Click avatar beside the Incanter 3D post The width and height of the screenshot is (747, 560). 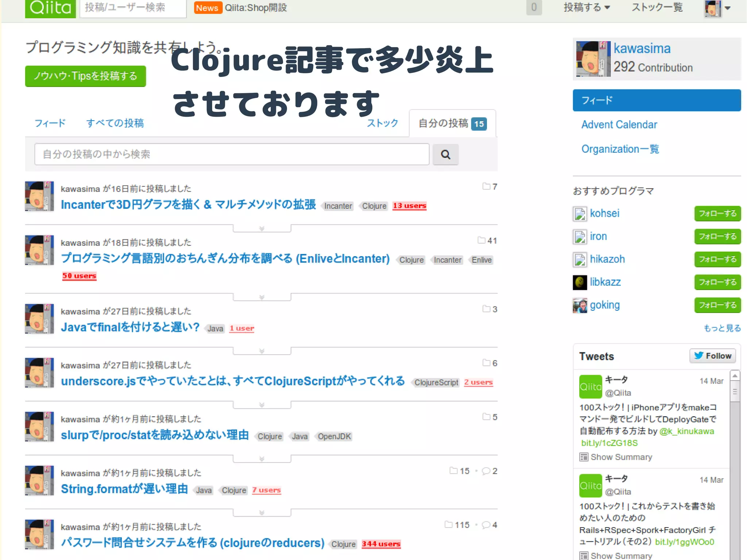click(39, 196)
